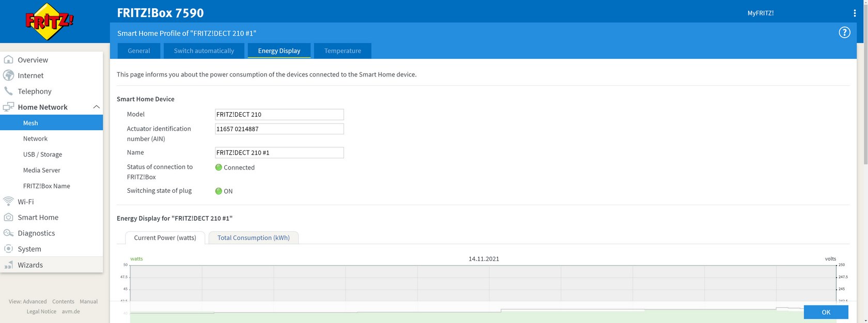Click the green ON switching state indicator
Image resolution: width=868 pixels, height=323 pixels.
click(x=219, y=191)
